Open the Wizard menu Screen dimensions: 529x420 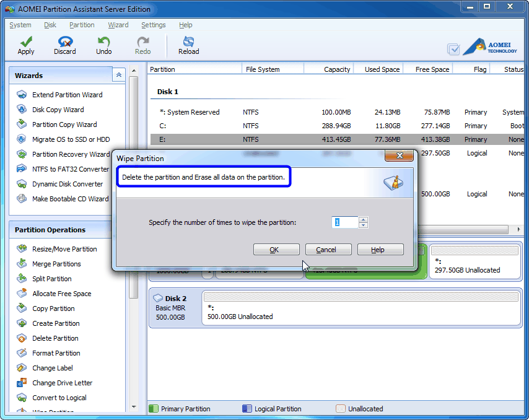[x=118, y=25]
